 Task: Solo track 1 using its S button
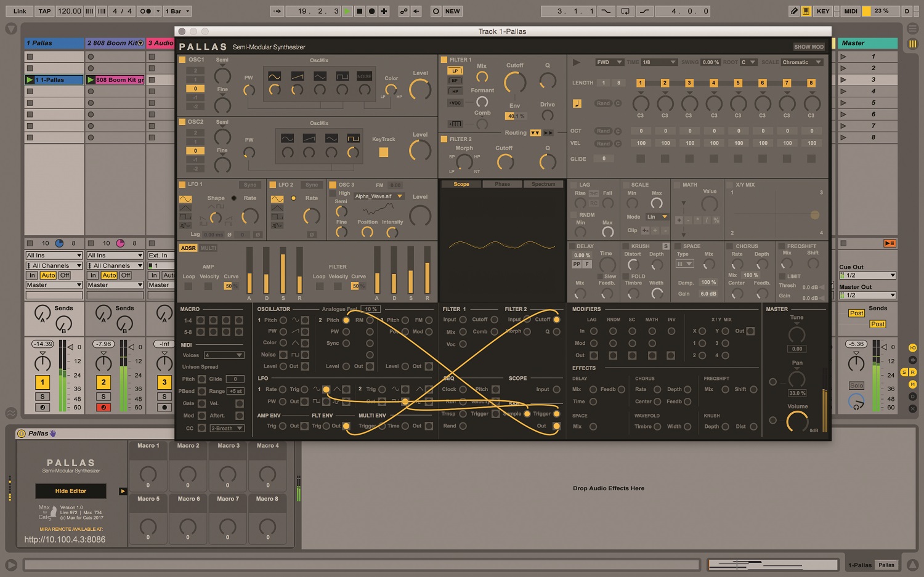tap(43, 397)
